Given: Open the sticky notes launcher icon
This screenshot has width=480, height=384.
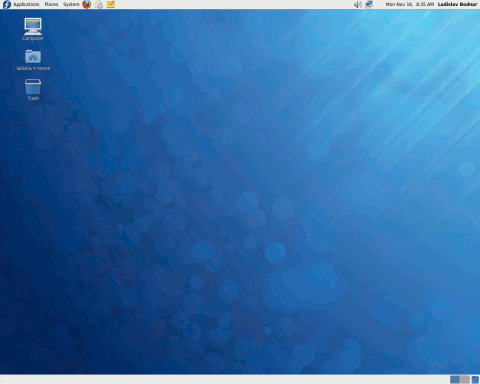Looking at the screenshot, I should 111,4.
